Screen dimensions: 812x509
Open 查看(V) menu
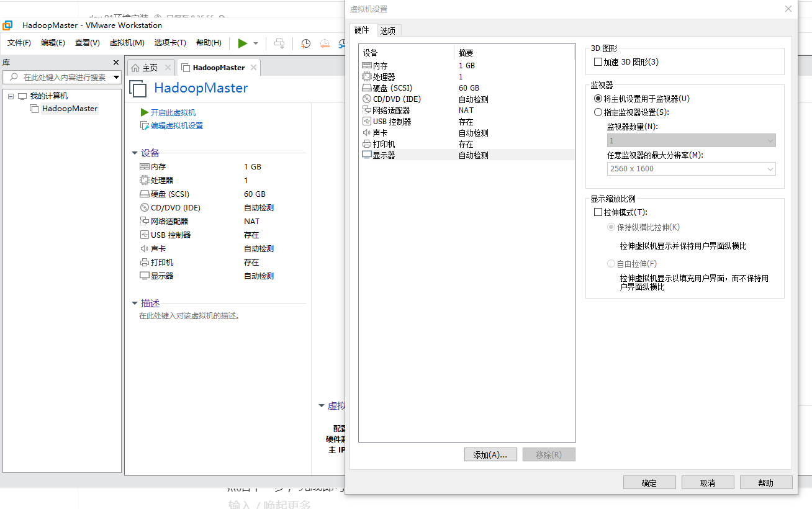87,43
